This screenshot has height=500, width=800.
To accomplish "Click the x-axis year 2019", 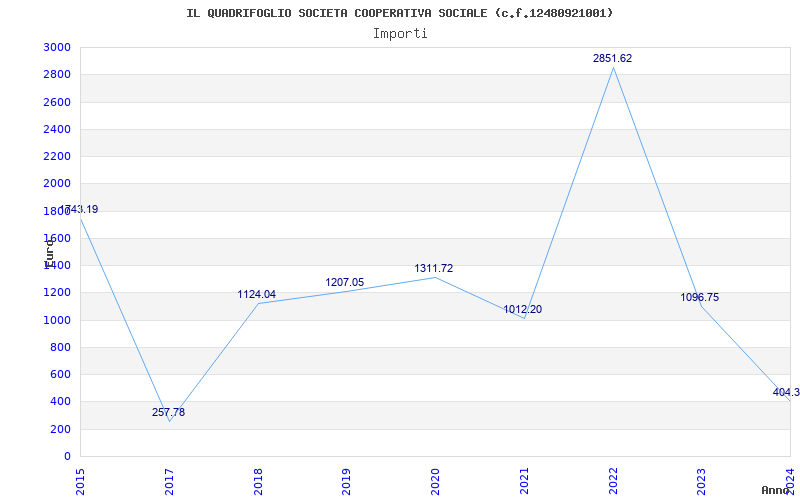I will (346, 482).
